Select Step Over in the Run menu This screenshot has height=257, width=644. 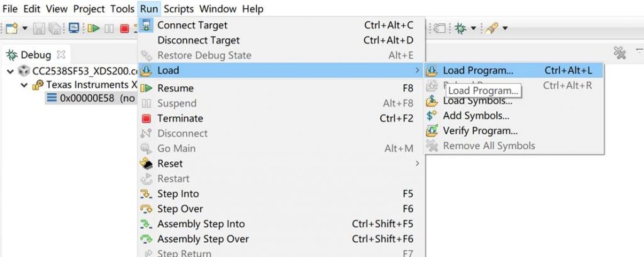180,209
